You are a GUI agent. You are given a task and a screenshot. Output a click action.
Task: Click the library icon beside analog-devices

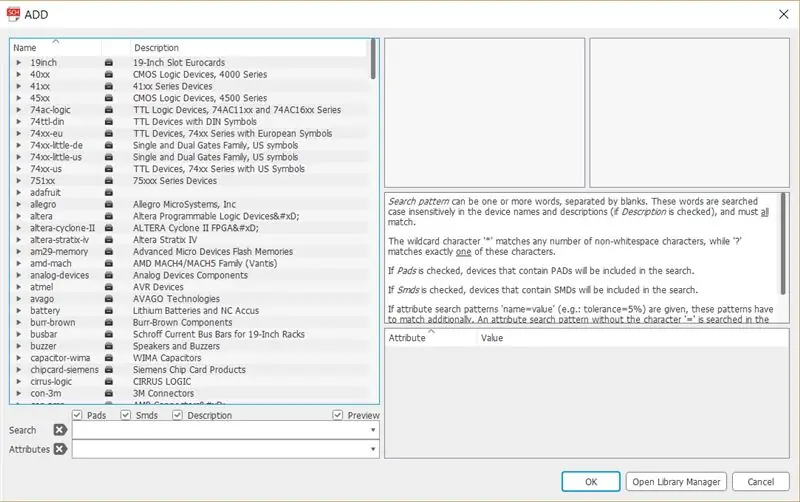pyautogui.click(x=109, y=275)
